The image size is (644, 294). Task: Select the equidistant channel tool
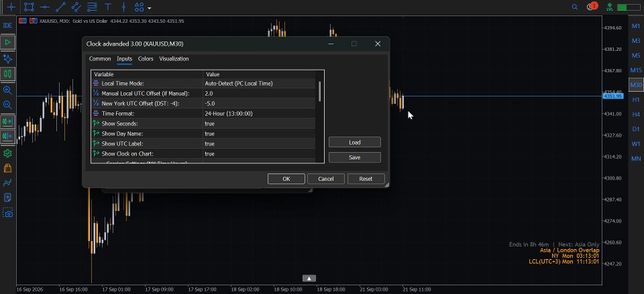point(76,7)
